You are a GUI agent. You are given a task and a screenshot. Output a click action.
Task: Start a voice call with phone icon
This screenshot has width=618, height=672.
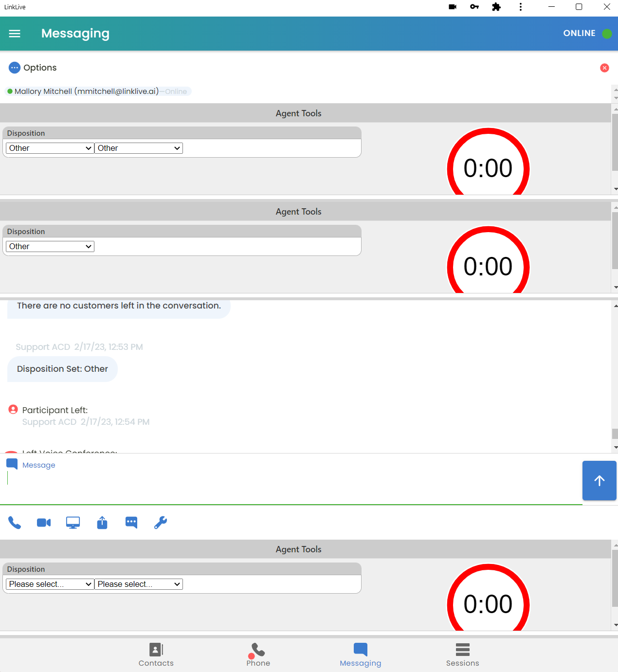[x=15, y=523]
